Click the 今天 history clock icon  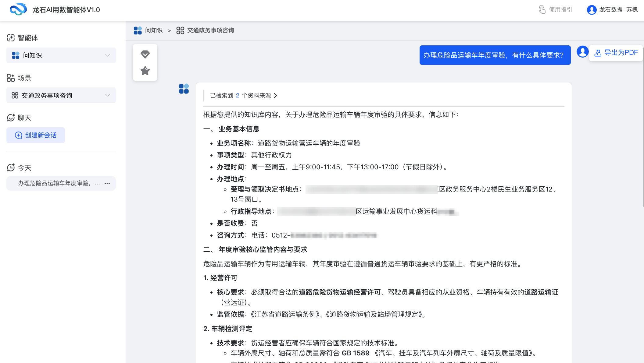pos(11,167)
